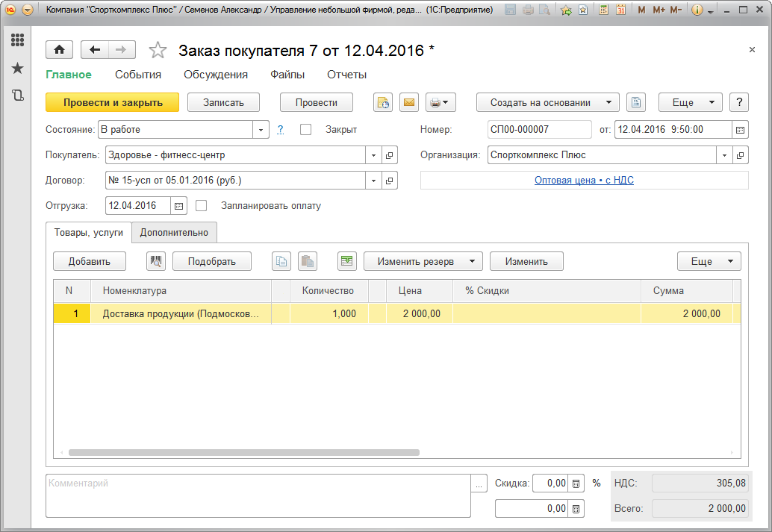Click the table horizontal scrollbar

point(244,452)
